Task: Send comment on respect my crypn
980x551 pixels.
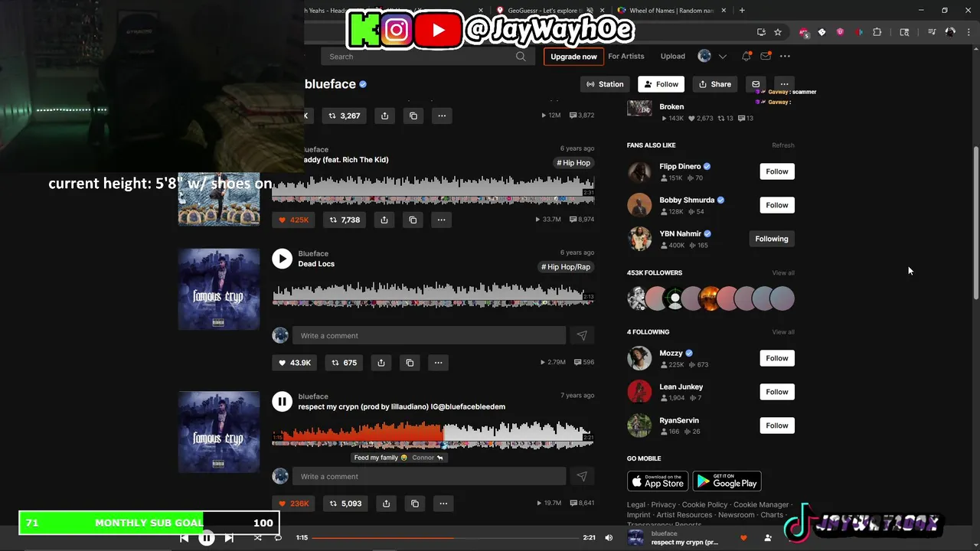Action: 582,476
